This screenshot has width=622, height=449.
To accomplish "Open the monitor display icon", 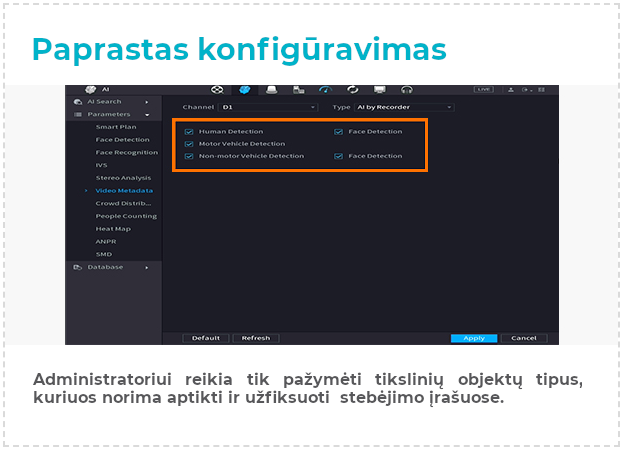I will point(380,90).
